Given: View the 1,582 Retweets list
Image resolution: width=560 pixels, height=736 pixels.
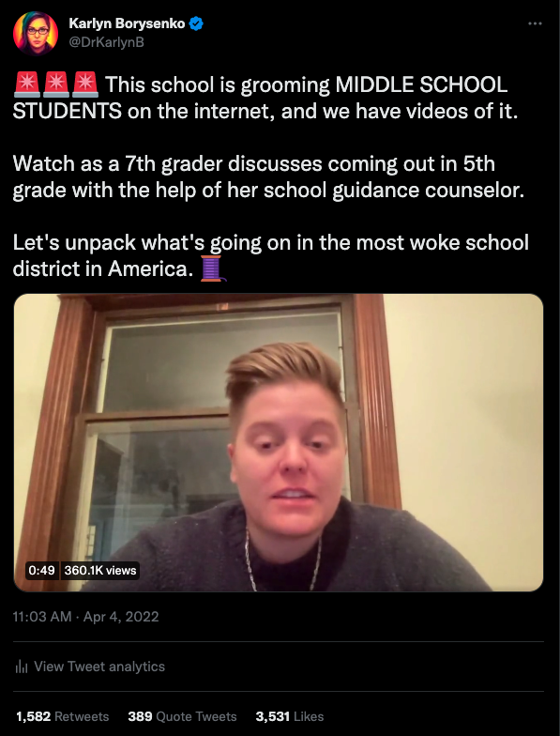Looking at the screenshot, I should [x=62, y=716].
